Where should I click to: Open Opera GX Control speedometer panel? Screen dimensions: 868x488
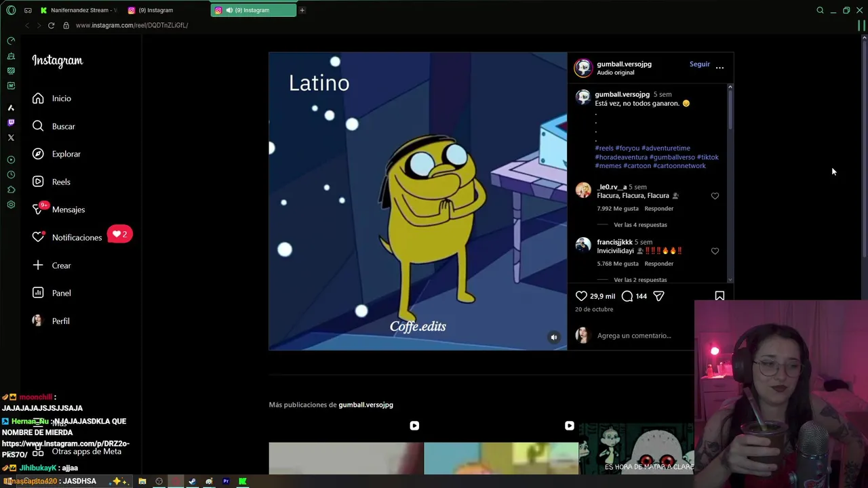tap(11, 41)
